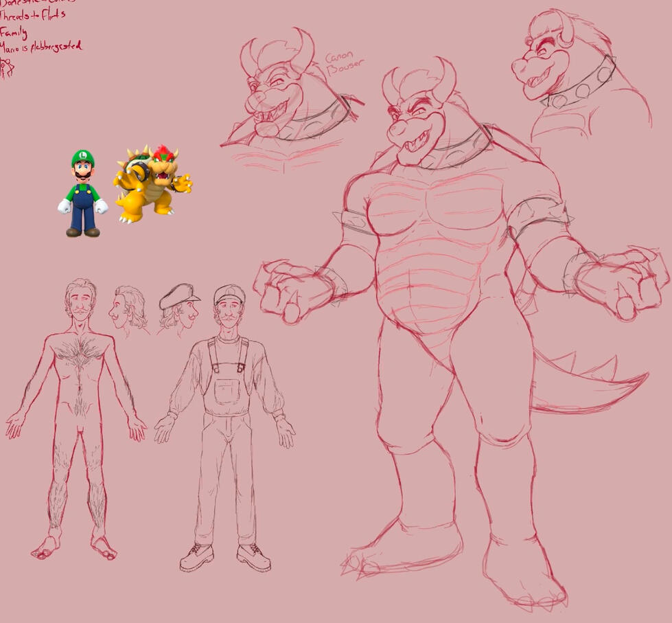
Task: Click the colored Bowser reference image
Action: [x=152, y=183]
